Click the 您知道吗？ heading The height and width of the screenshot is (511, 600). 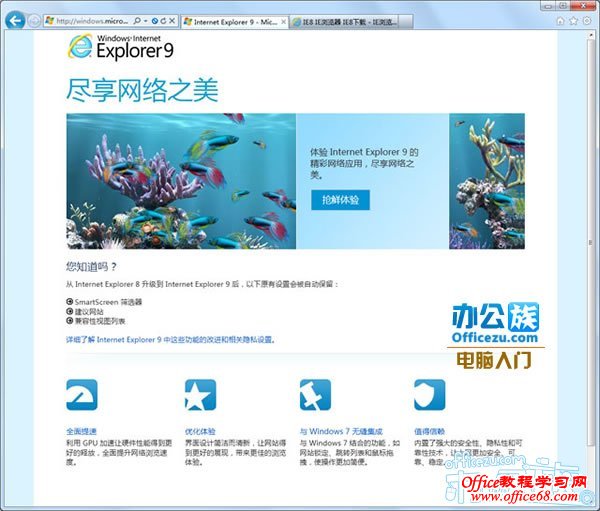click(91, 266)
